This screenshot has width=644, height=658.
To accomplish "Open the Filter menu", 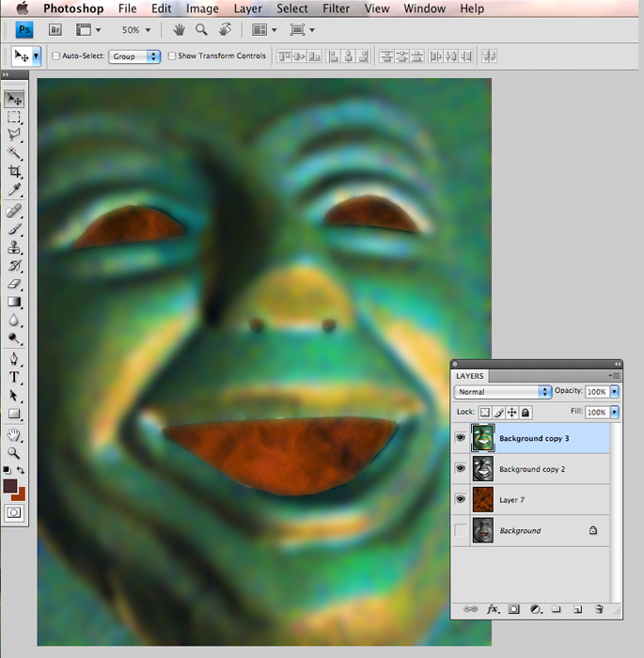I will (x=336, y=8).
